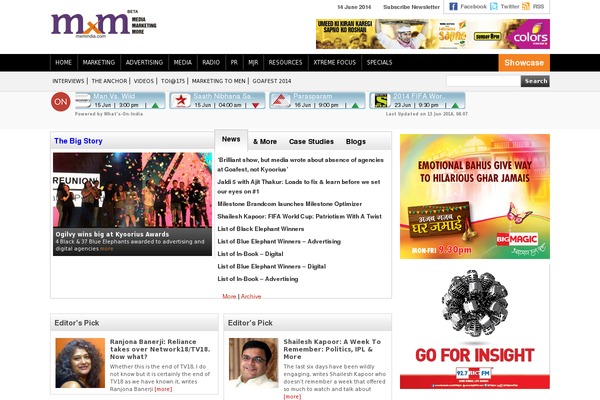This screenshot has width=600, height=400.
Task: Select the News tab
Action: (231, 139)
